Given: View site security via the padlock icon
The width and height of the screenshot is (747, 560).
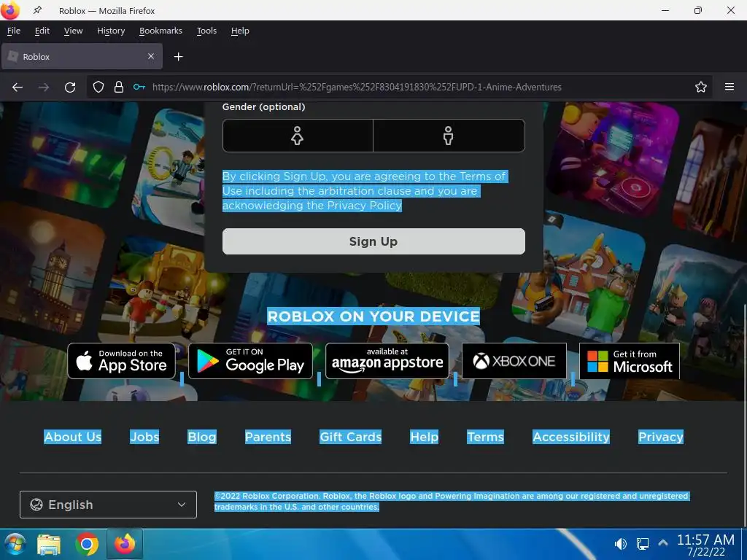Looking at the screenshot, I should click(x=119, y=87).
